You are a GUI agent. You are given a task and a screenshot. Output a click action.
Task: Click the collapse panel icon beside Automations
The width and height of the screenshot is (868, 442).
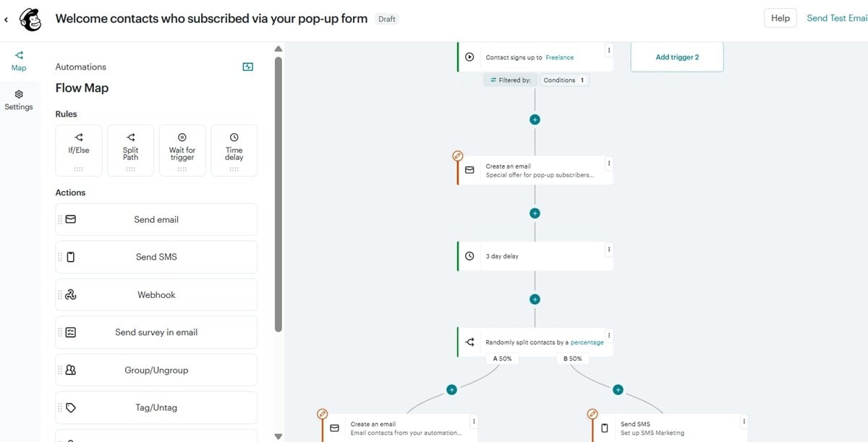pos(248,66)
